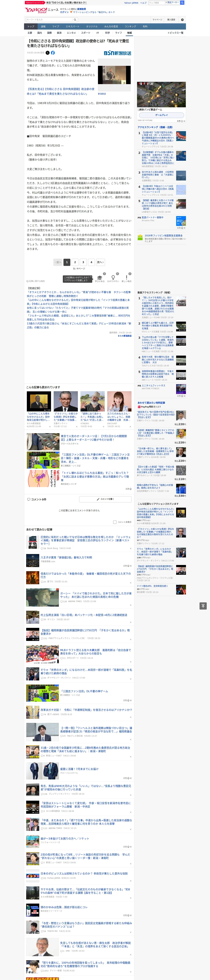210x980 pixels.
Task: Open the MLBドラフト控える佐々木麟太郎 article
Action: pos(96,652)
